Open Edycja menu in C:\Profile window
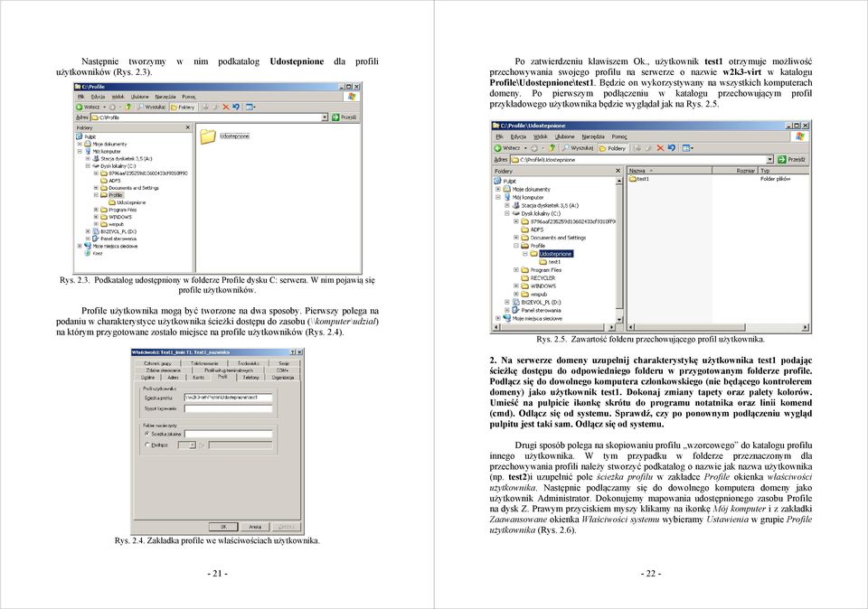 [x=98, y=97]
